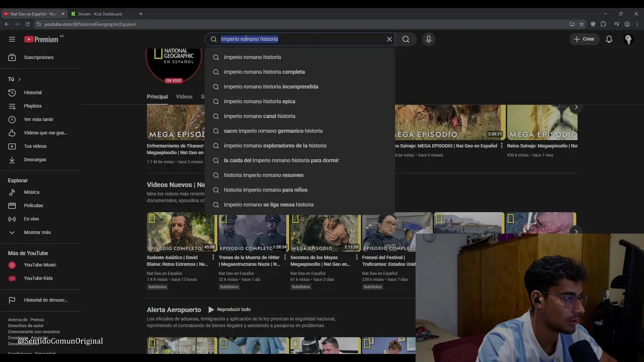Start voice search with the microphone icon
This screenshot has height=362, width=644.
tap(428, 39)
